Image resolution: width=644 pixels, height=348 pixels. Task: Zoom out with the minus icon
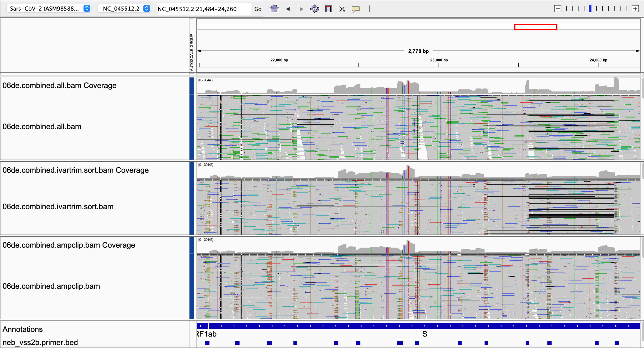coord(558,9)
